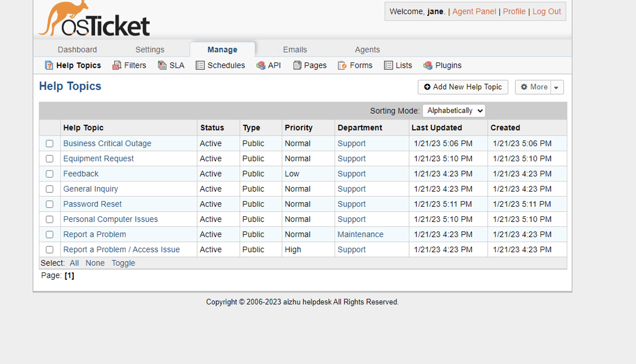Check the Feedback help topic checkbox
636x364 pixels.
coord(49,174)
